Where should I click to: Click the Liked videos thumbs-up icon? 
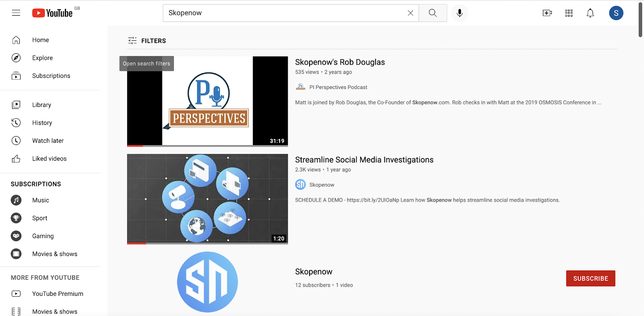tap(16, 158)
